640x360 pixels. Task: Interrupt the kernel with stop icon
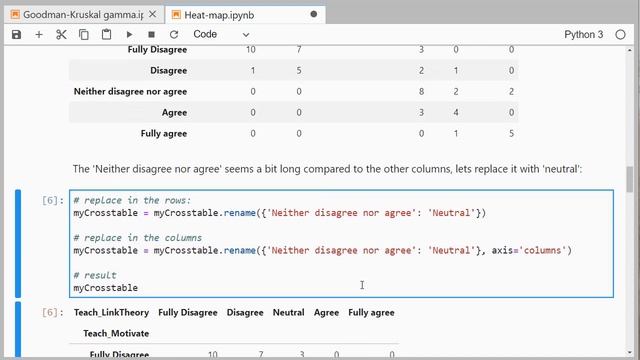(x=151, y=35)
